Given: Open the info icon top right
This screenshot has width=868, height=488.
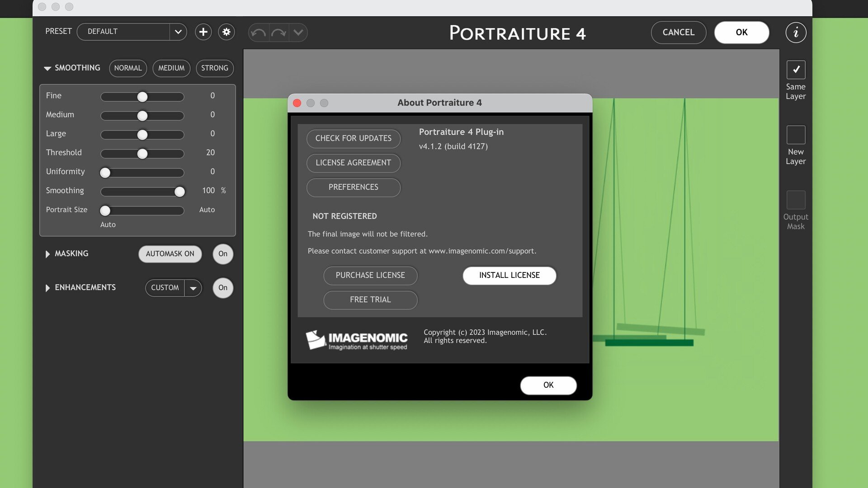Looking at the screenshot, I should point(796,33).
